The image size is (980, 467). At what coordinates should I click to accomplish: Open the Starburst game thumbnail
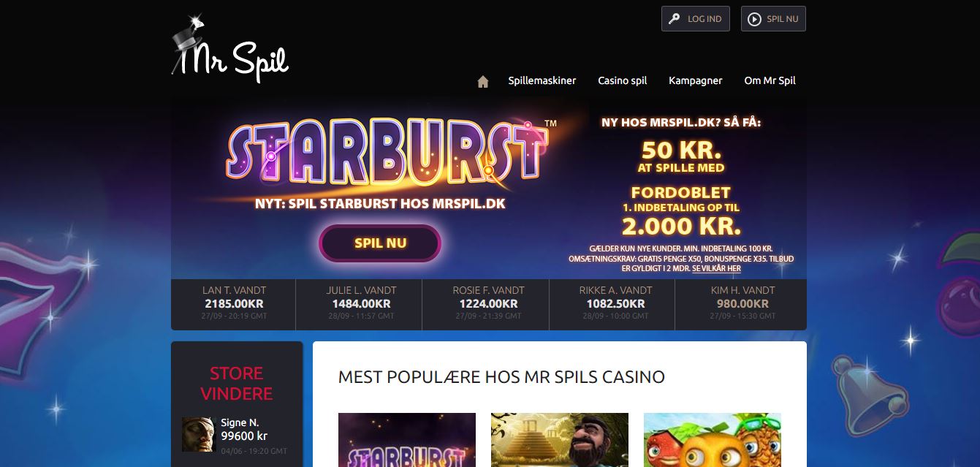[407, 440]
